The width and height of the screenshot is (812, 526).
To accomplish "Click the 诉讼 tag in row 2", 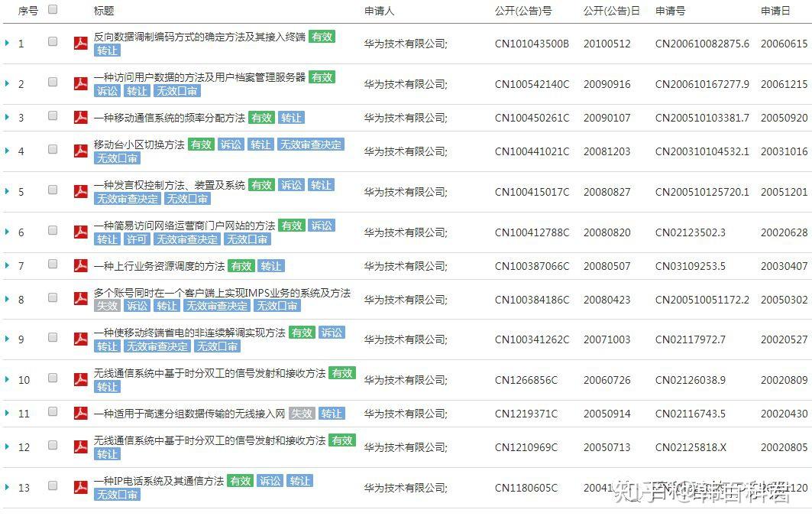I will tap(107, 91).
